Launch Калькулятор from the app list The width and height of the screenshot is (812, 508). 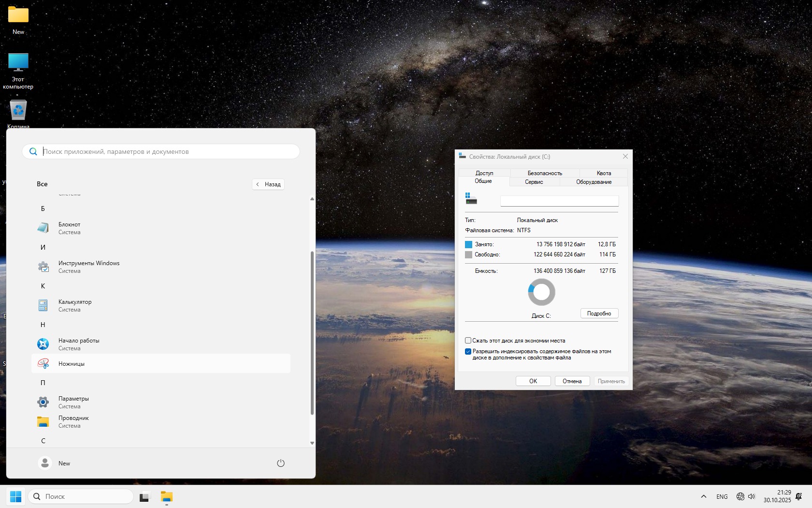tap(75, 305)
